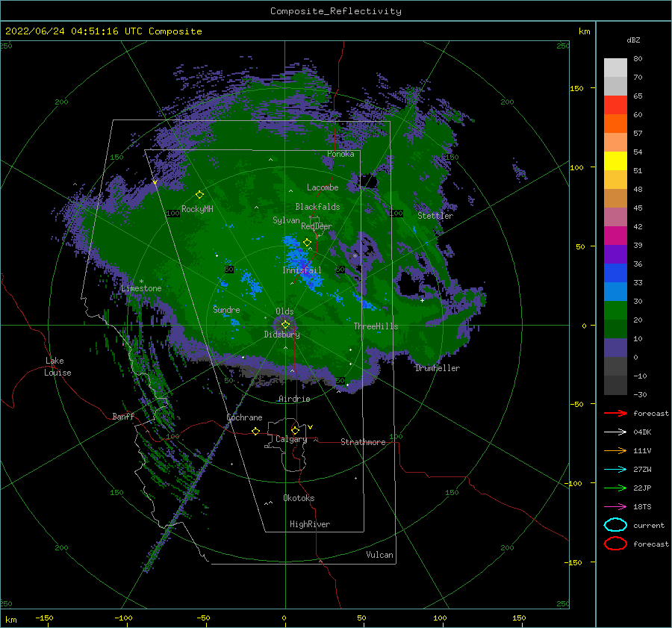Click the purple 36-39 dBZ swatch
672x628 pixels.
tap(615, 255)
